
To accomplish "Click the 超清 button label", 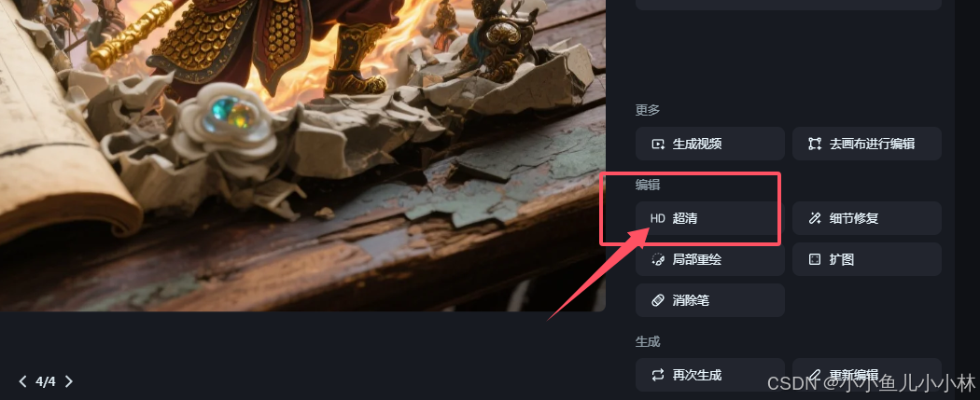I will click(685, 218).
